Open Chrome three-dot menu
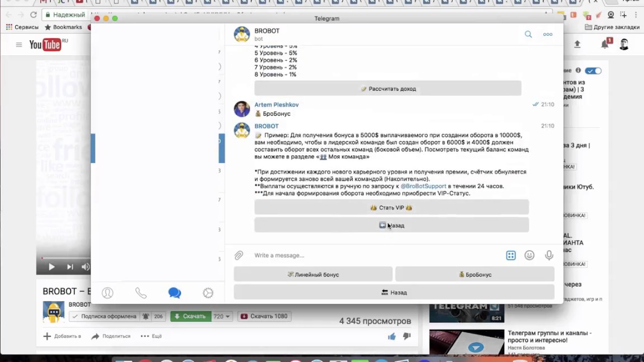The image size is (644, 362). coord(636,15)
